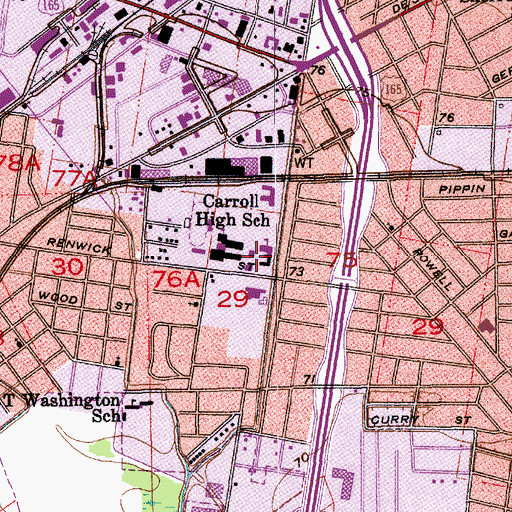Click the "Carroll" school name label
512x512 pixels.
coord(231,202)
